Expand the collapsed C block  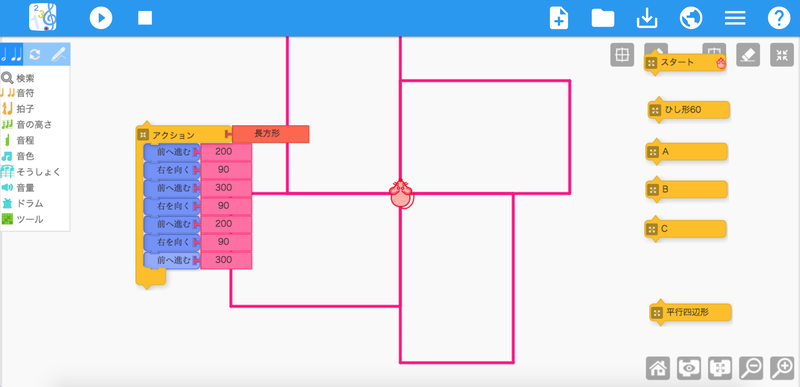pyautogui.click(x=651, y=229)
